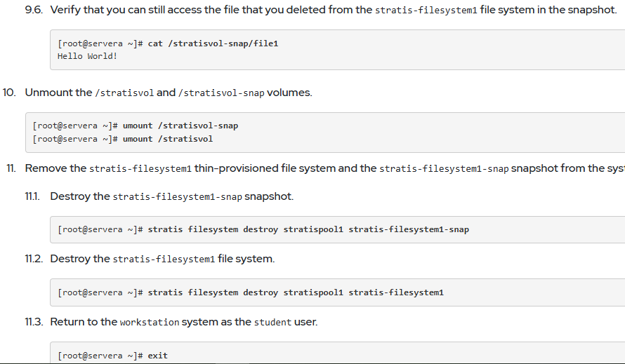Screen dimensions: 625x364
Task: Click the workstation inline code word
Action: coord(150,322)
